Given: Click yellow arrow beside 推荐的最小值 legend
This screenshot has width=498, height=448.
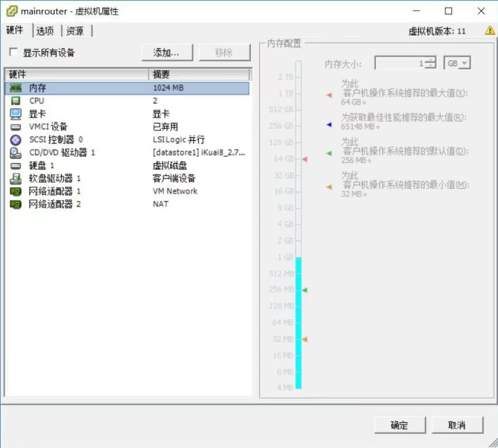Looking at the screenshot, I should tap(329, 187).
